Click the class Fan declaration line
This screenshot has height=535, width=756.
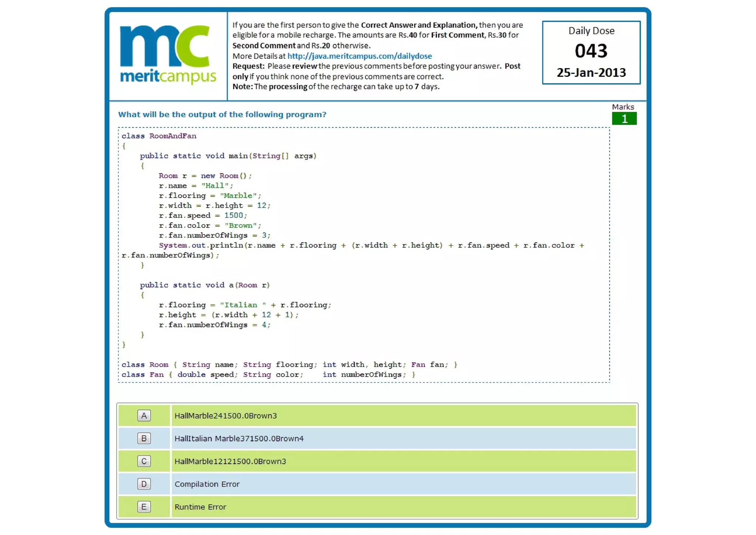268,374
